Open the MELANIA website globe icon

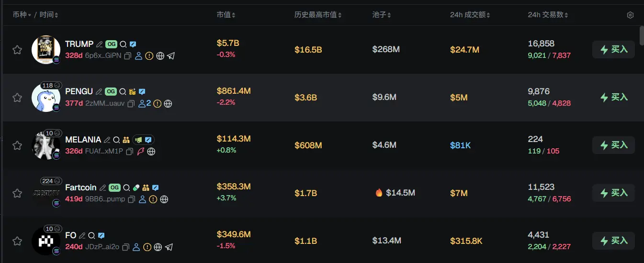click(x=151, y=152)
